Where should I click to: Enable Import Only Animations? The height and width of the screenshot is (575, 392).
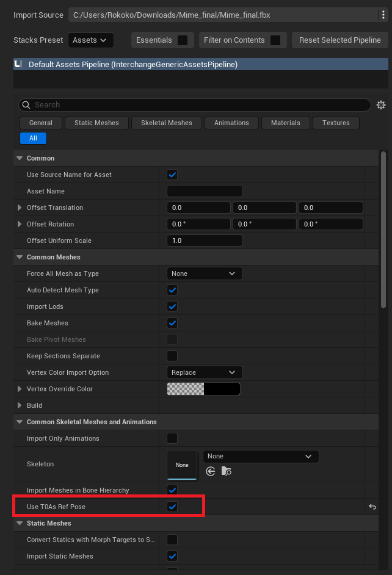(x=172, y=438)
